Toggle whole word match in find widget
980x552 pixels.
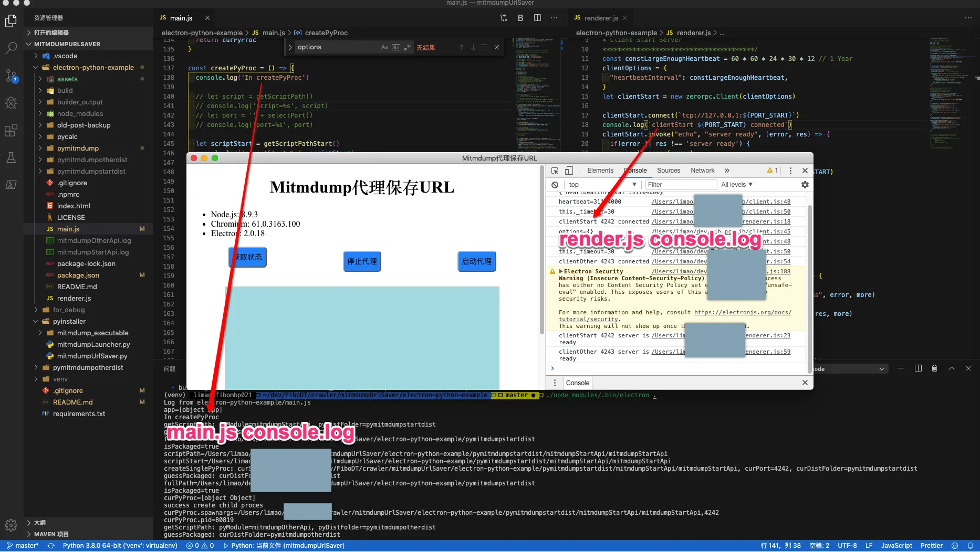[396, 47]
